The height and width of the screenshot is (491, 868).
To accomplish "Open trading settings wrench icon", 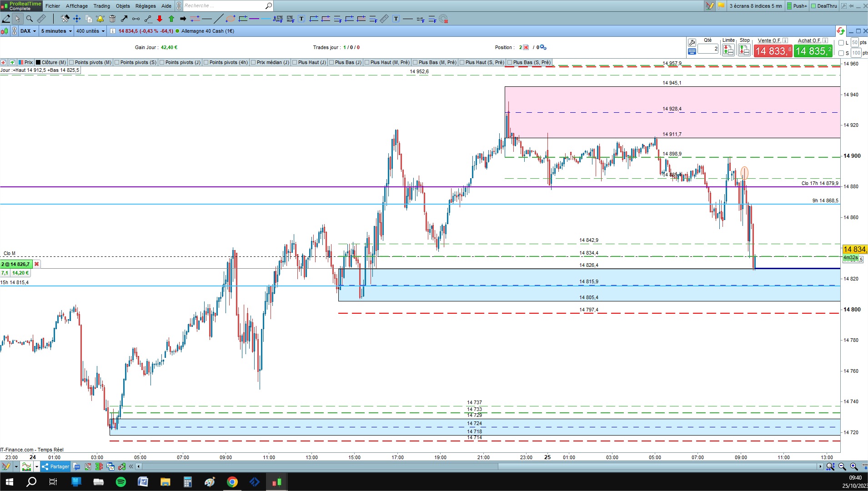I will tap(692, 42).
